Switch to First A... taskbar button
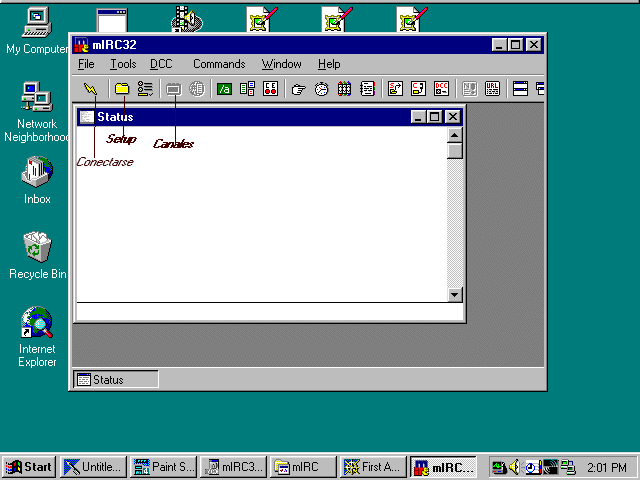The width and height of the screenshot is (640, 480). [x=373, y=467]
